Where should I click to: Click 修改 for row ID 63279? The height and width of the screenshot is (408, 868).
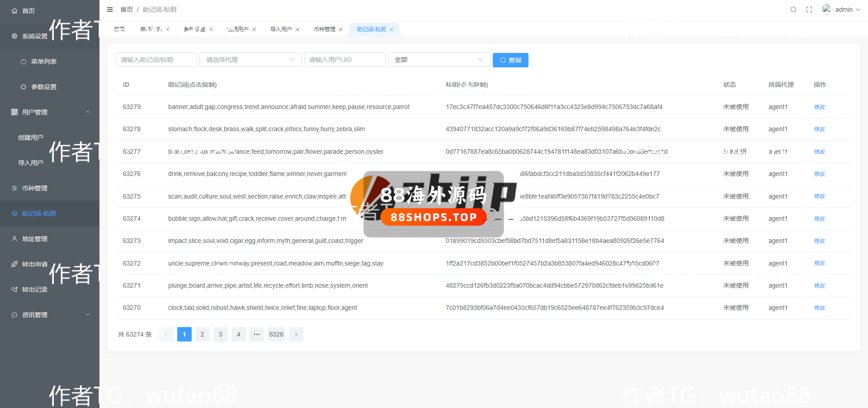[819, 107]
